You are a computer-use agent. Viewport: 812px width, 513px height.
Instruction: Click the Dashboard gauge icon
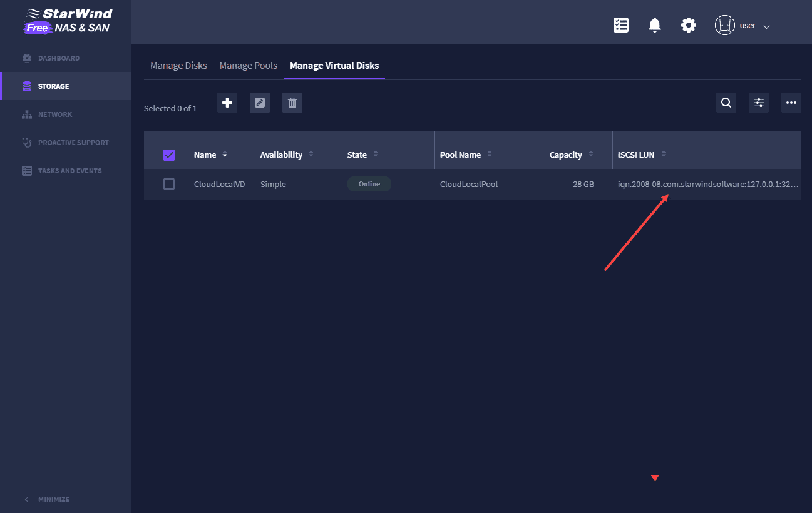(x=27, y=58)
